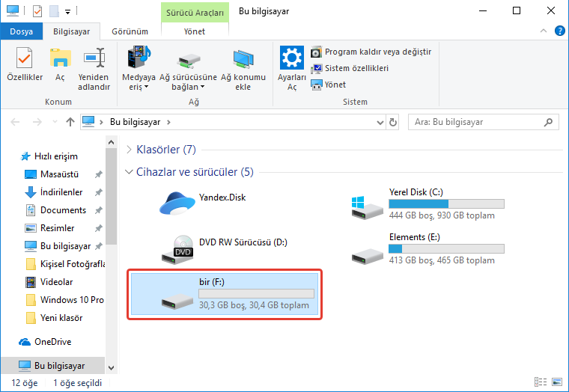Click in the Ara: Bu bilgisayar search box
Viewport: 569px width, 392px height.
479,121
